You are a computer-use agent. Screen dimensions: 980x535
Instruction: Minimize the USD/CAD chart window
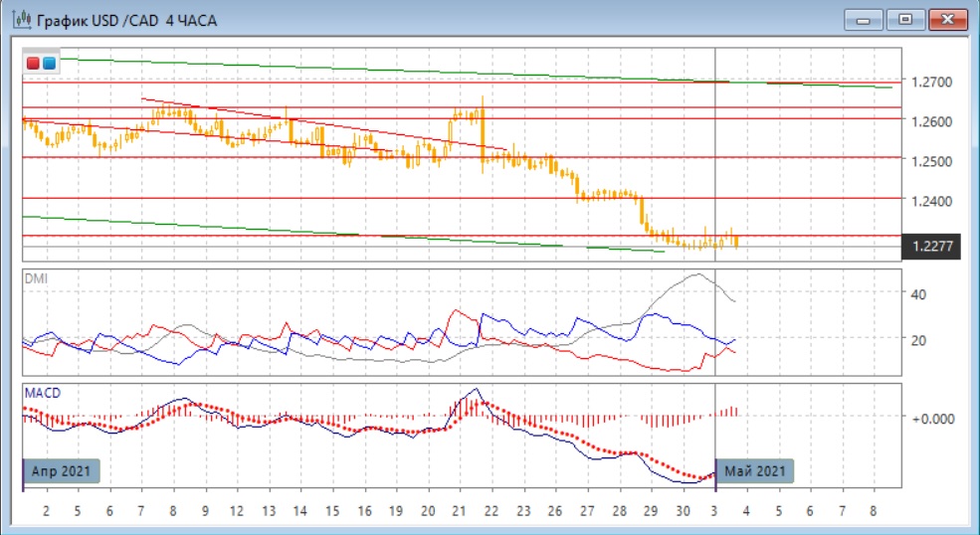[x=864, y=19]
